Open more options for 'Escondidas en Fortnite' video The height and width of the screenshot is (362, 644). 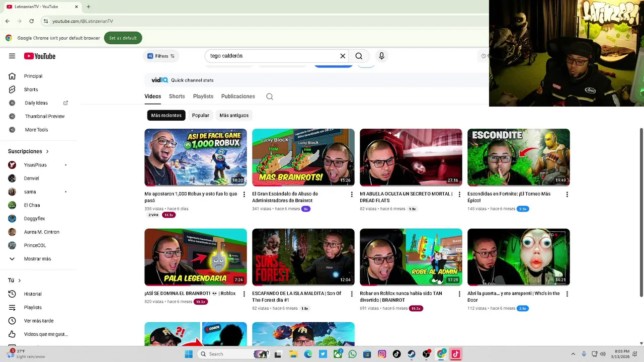tap(567, 195)
